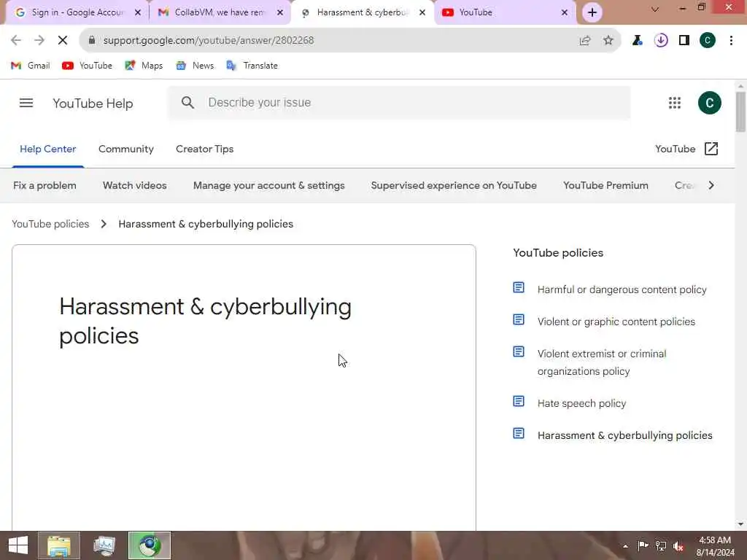Toggle the browser side panel
This screenshot has height=560, width=747.
coord(684,40)
